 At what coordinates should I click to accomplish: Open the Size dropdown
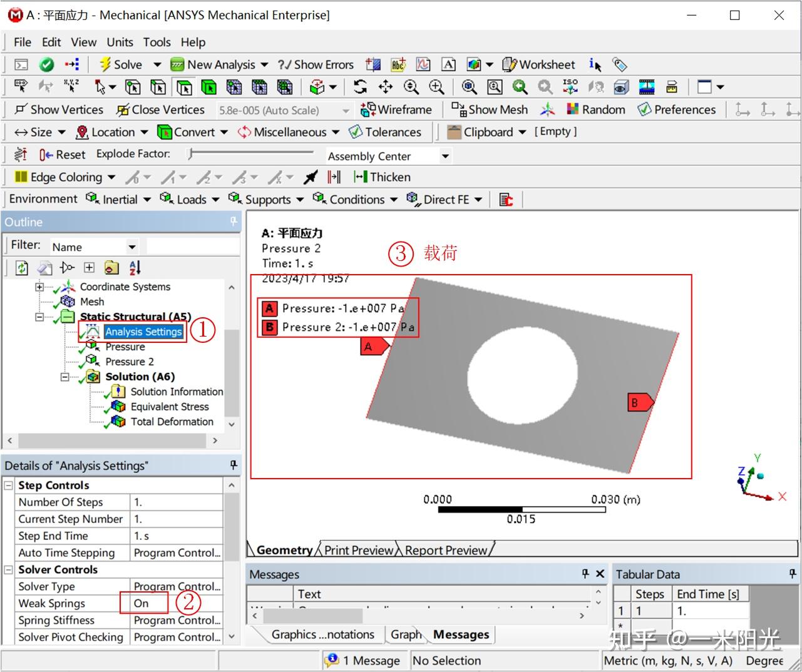coord(40,132)
